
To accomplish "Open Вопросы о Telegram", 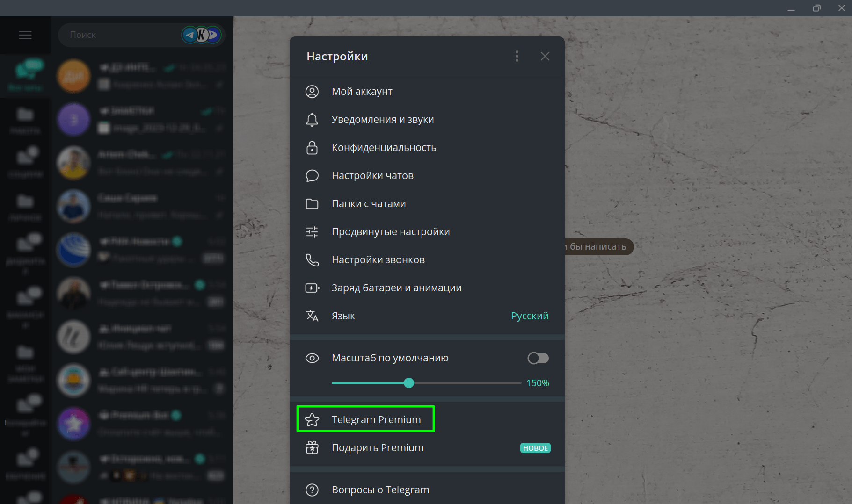I will click(x=427, y=490).
